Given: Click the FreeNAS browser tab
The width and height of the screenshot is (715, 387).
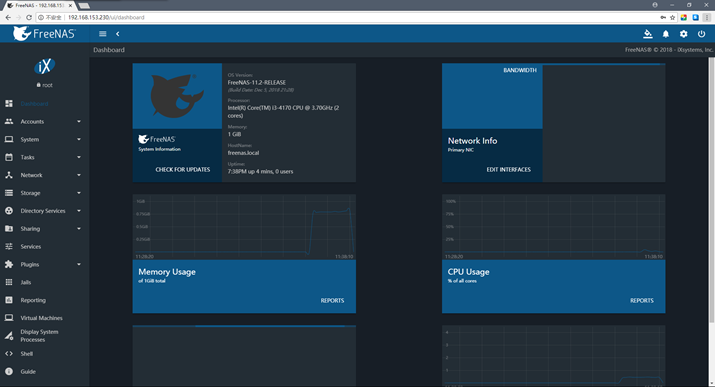Looking at the screenshot, I should (x=39, y=5).
